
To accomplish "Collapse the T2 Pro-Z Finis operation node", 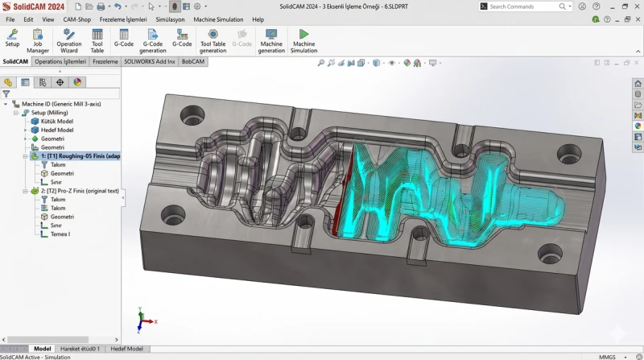I will tap(26, 191).
